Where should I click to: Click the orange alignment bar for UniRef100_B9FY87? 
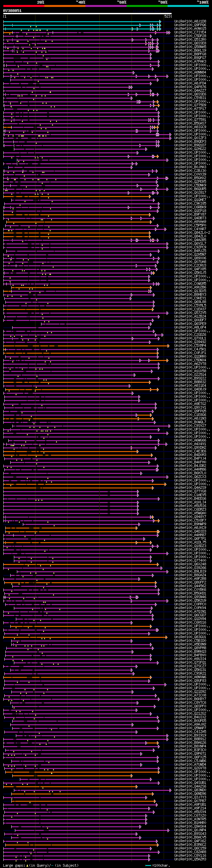(77, 214)
